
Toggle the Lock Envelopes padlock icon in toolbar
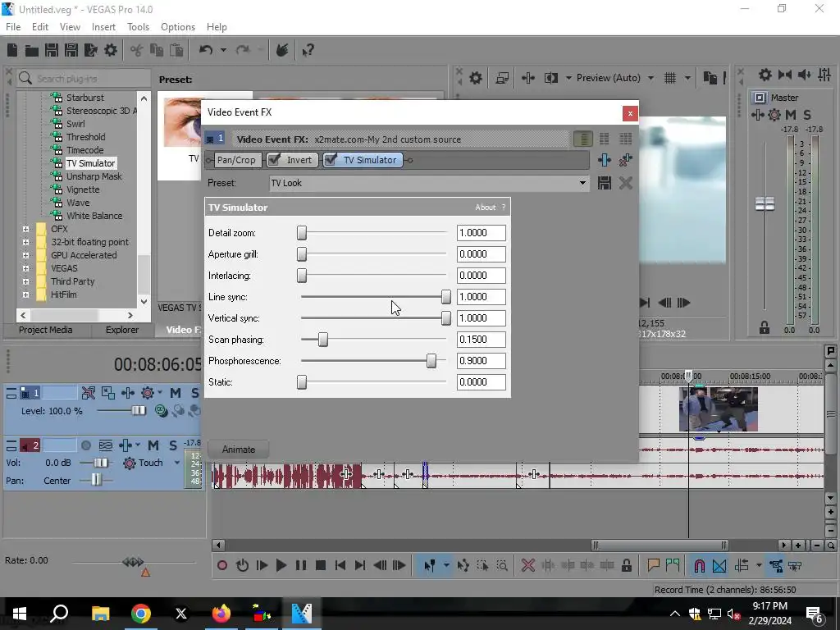click(x=626, y=565)
